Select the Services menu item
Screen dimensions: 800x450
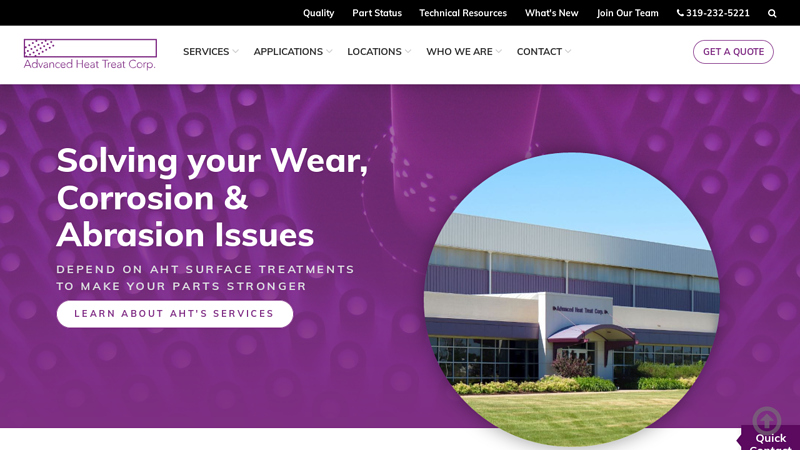(206, 52)
